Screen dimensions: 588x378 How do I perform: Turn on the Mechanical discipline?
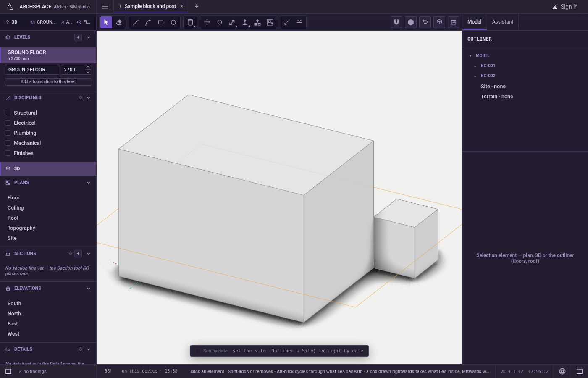click(x=8, y=143)
